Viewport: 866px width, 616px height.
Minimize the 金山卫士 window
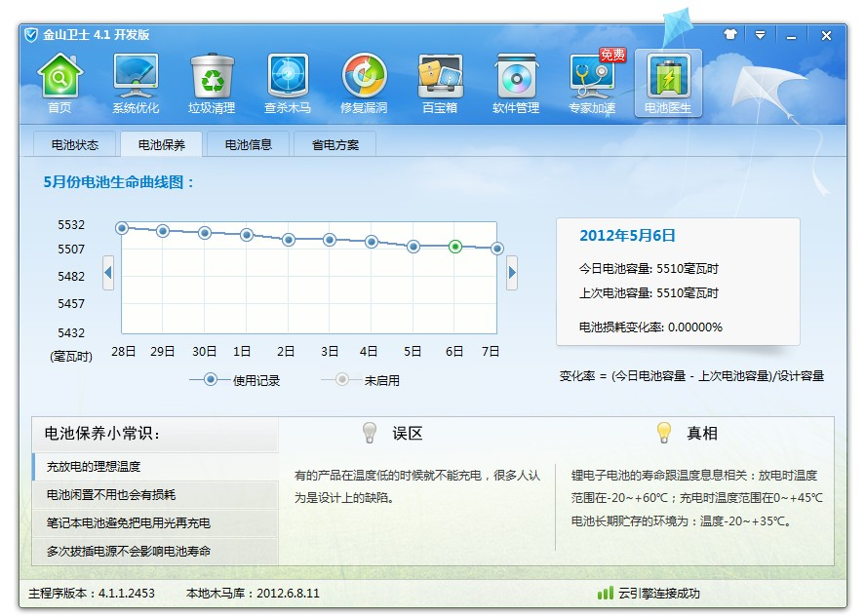tap(792, 36)
